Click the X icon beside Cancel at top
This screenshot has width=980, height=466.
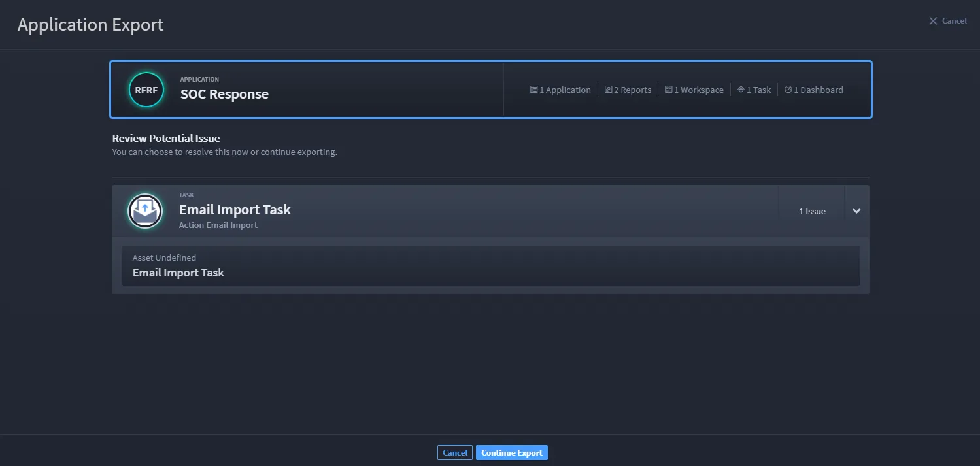tap(933, 21)
